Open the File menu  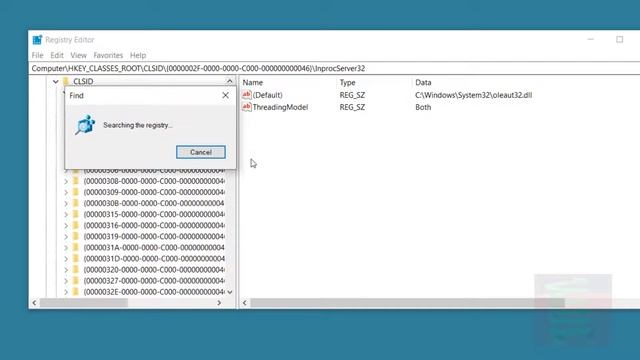[38, 55]
